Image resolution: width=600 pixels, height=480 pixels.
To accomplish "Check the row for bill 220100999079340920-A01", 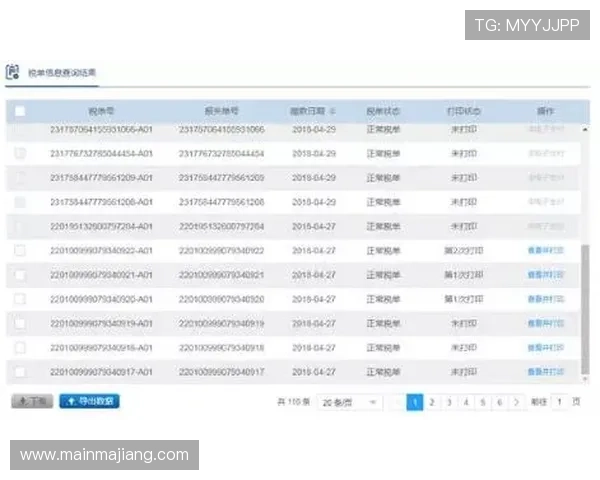I will click(20, 299).
